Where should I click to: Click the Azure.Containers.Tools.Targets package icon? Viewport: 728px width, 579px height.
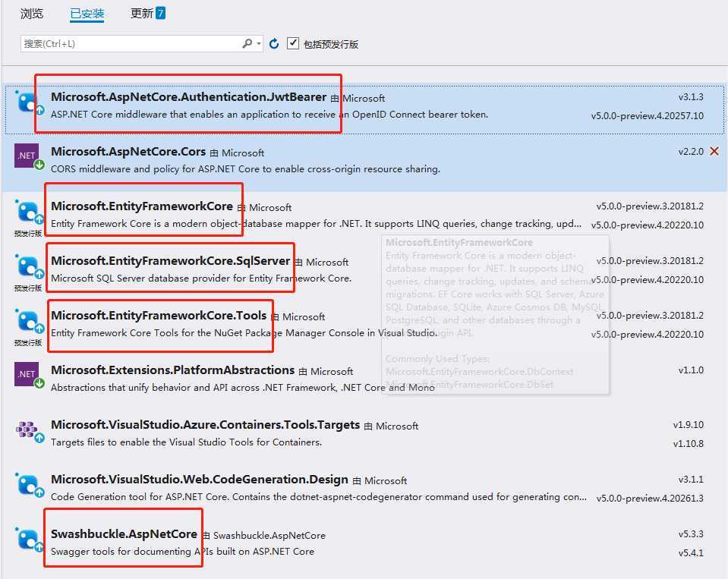click(x=30, y=431)
